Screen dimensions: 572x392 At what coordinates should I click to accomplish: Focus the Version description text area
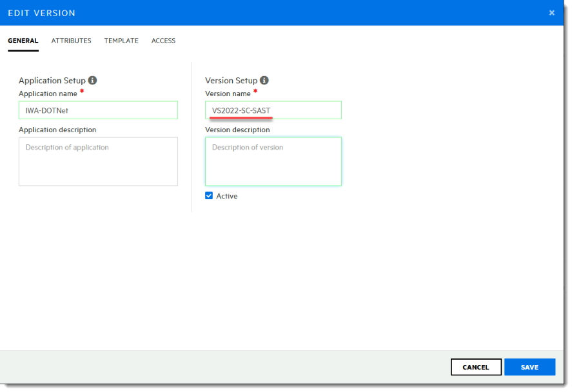pos(273,161)
